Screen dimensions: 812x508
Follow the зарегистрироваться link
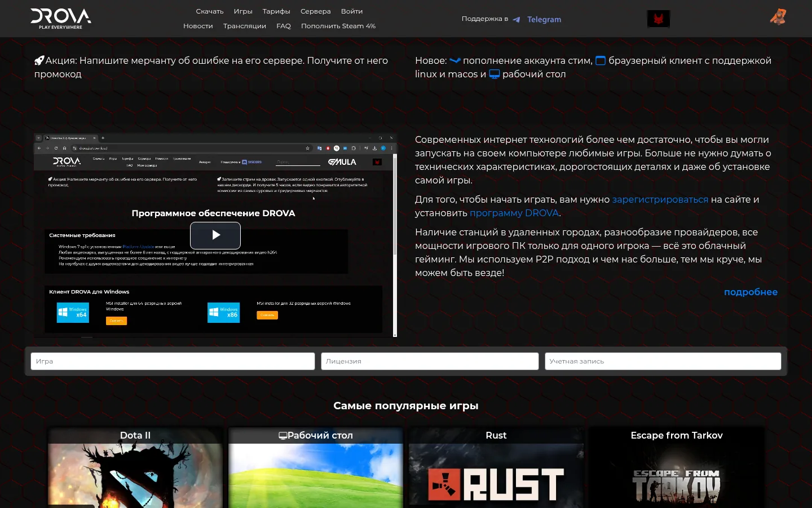[660, 199]
